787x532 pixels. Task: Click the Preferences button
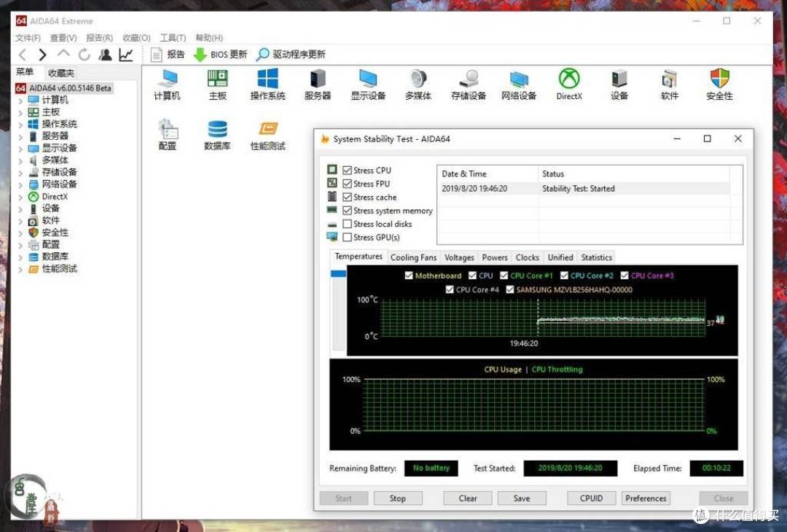(646, 498)
